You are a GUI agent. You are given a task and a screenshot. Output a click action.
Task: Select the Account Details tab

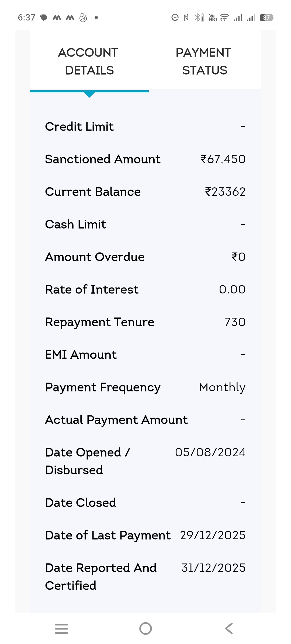[x=88, y=61]
